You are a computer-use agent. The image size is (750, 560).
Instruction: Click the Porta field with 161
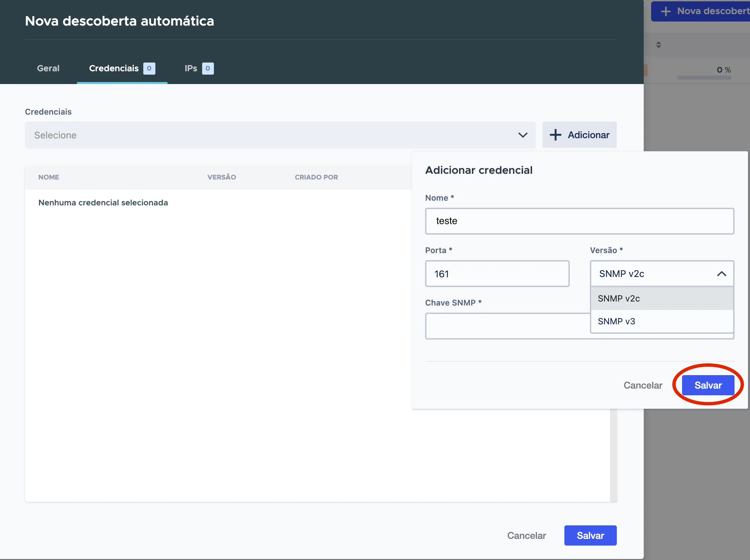pos(497,274)
